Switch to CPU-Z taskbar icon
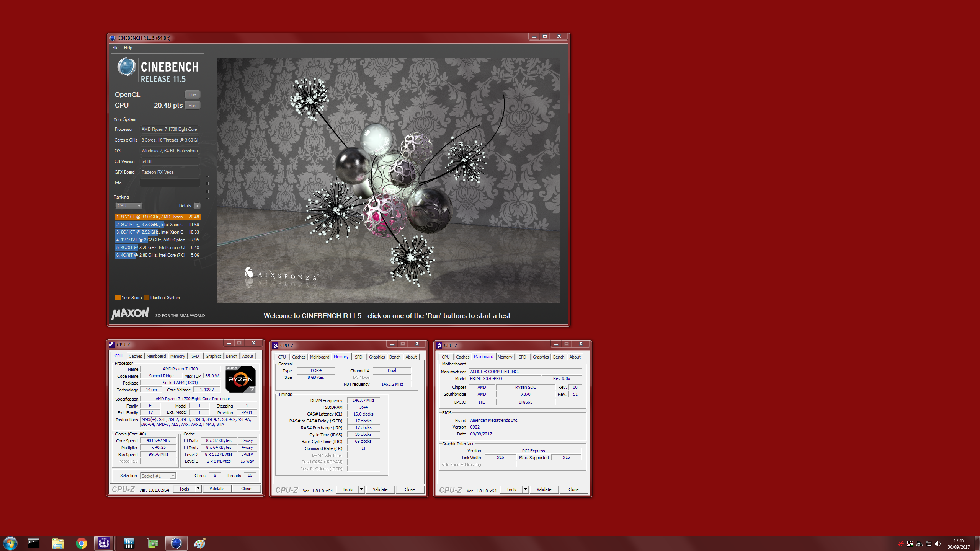 tap(104, 543)
